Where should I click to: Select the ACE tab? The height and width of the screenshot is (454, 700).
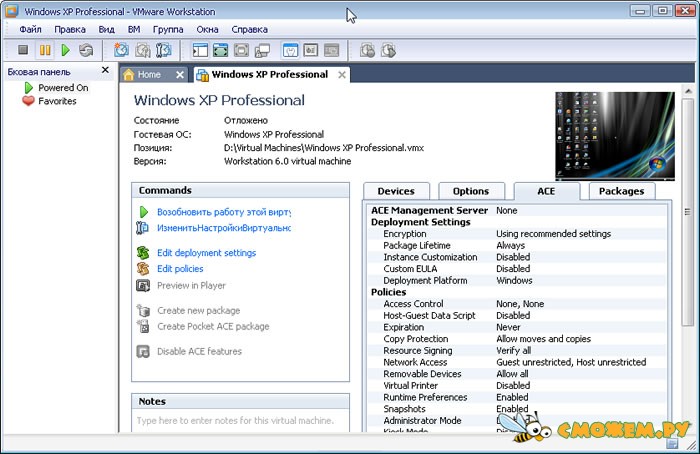546,191
